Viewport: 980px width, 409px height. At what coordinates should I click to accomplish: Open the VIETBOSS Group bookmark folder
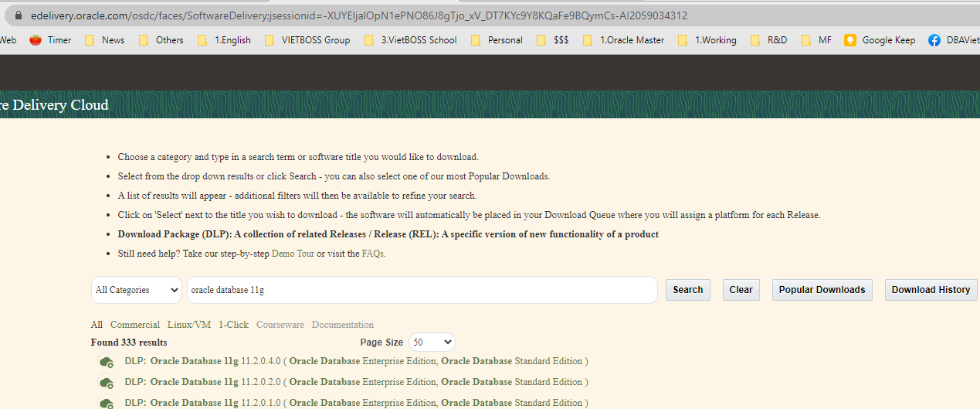pyautogui.click(x=307, y=40)
